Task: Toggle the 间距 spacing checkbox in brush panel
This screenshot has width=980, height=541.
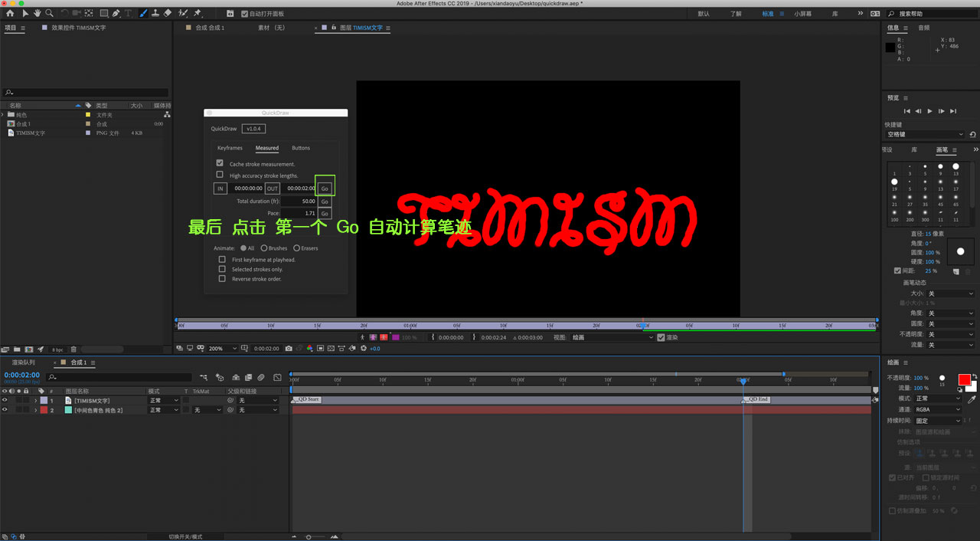Action: [897, 270]
